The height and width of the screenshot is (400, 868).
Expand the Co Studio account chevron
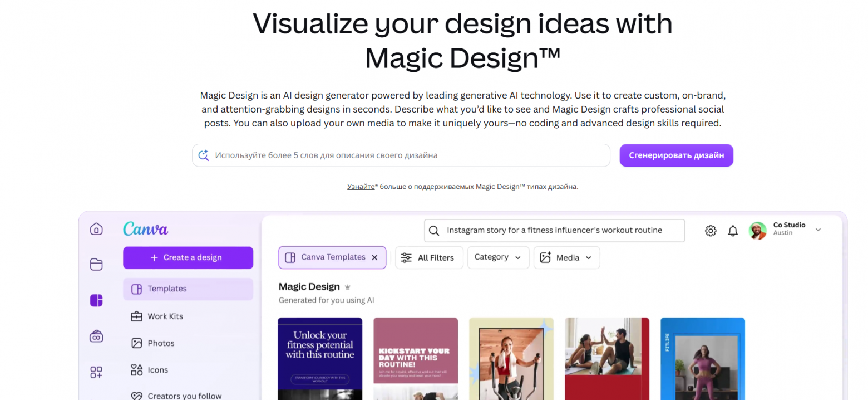point(818,230)
